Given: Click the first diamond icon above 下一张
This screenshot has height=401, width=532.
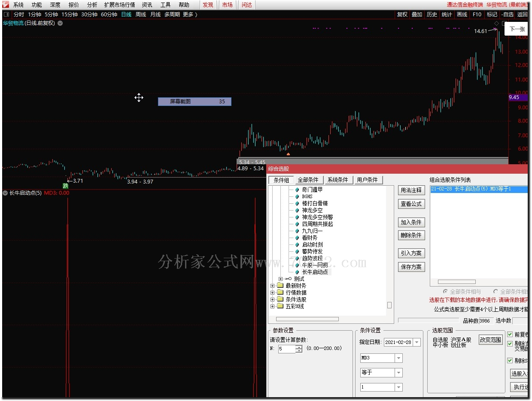Looking at the screenshot, I should click(496, 23).
